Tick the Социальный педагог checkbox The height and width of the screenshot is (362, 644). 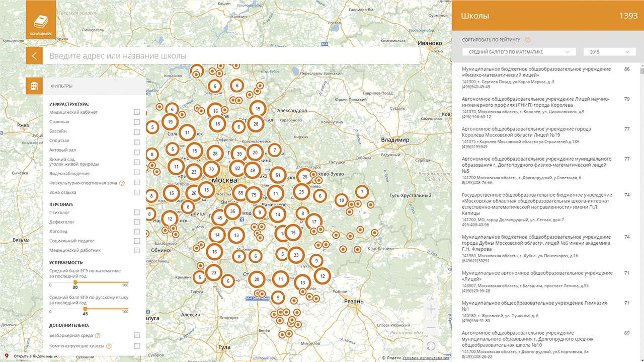click(x=137, y=241)
